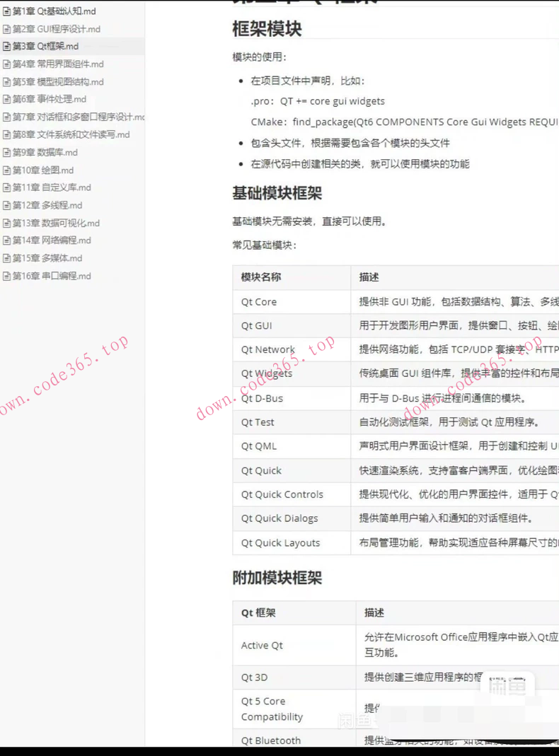
Task: Click file icon beside 第14章 网络编程.md
Action: 7,240
